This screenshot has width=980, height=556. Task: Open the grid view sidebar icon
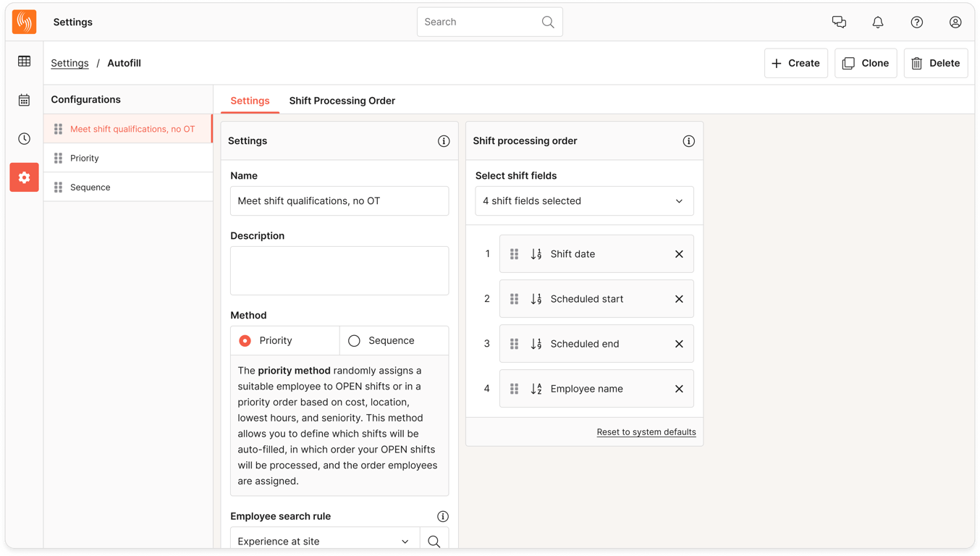point(25,62)
